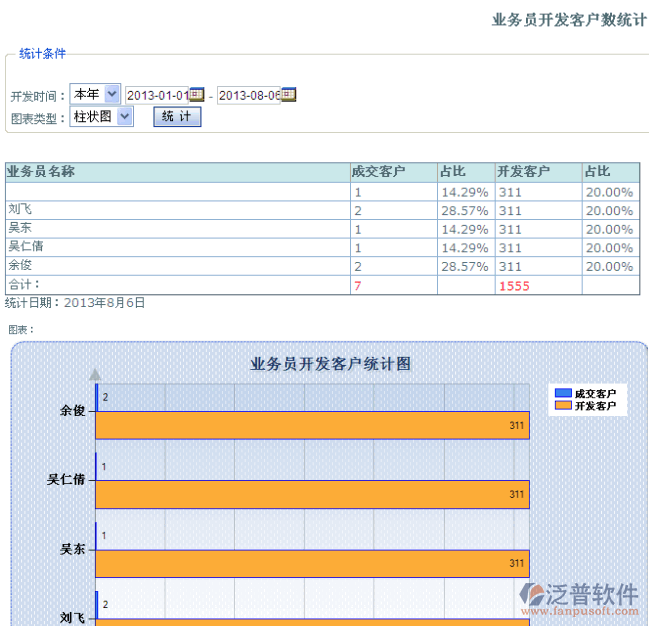
Task: Open the start date calendar picker icon
Action: [x=197, y=95]
